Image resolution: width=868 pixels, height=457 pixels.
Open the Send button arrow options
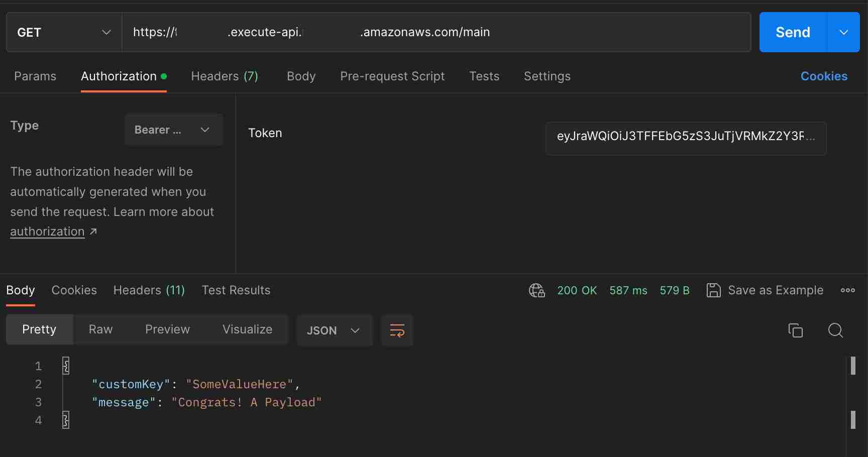pyautogui.click(x=844, y=32)
